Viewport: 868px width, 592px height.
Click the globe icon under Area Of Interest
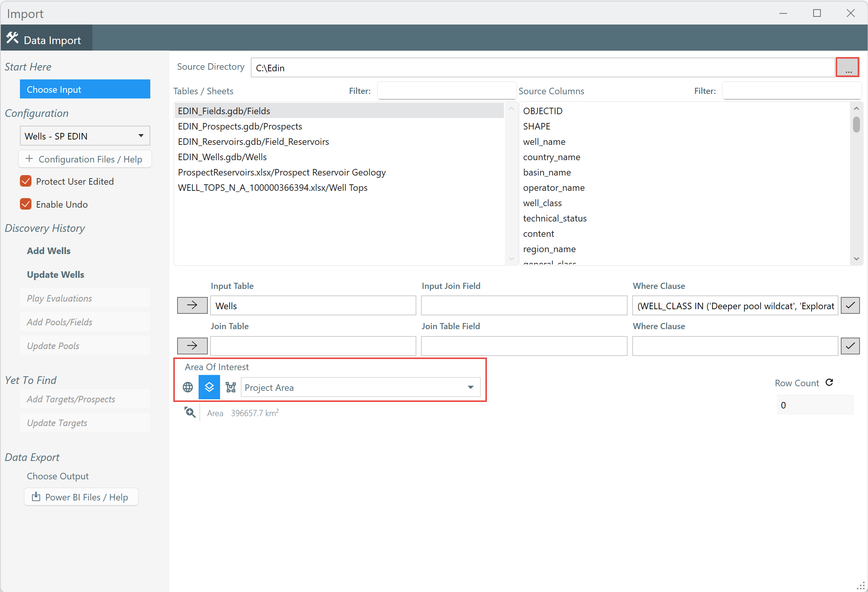pyautogui.click(x=188, y=387)
